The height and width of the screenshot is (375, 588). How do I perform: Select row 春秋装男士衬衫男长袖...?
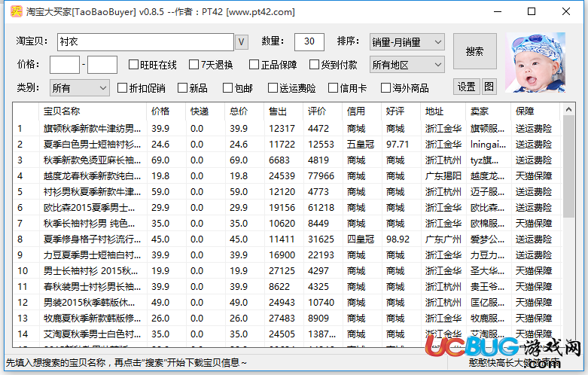pyautogui.click(x=287, y=286)
